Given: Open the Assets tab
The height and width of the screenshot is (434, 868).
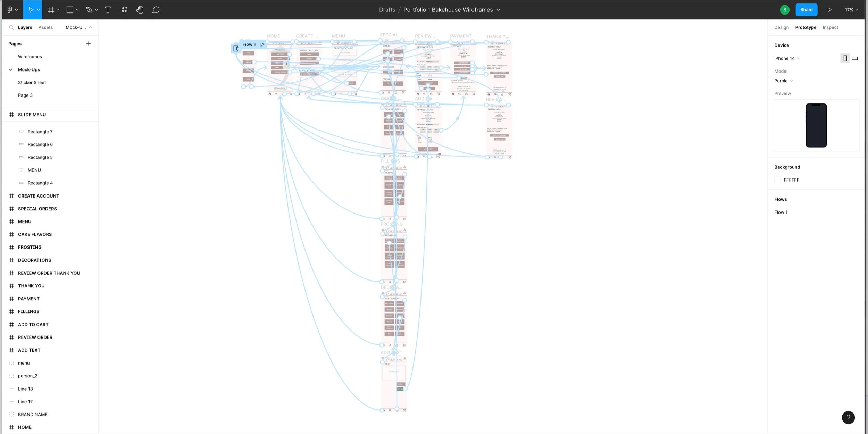Looking at the screenshot, I should pyautogui.click(x=45, y=27).
